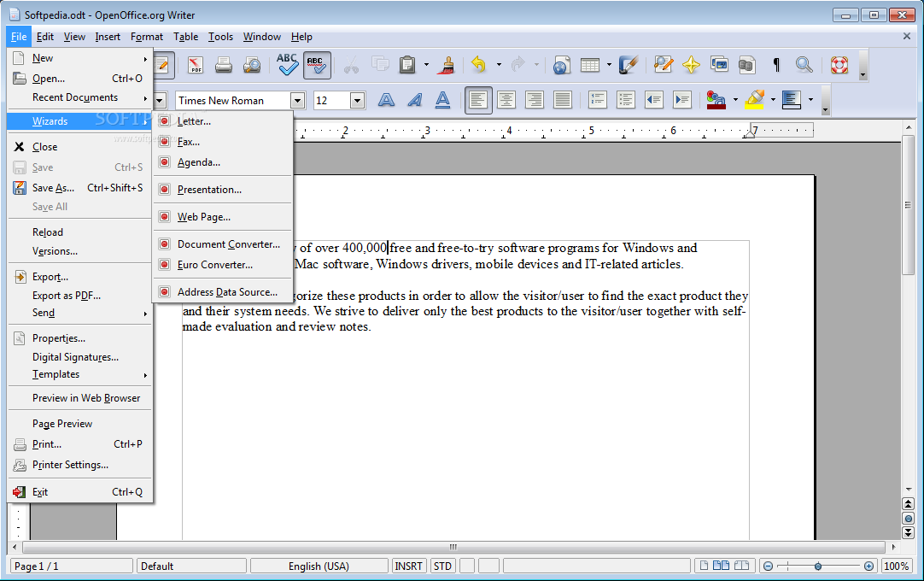This screenshot has width=924, height=581.
Task: Apply Bold formatting icon
Action: (386, 100)
